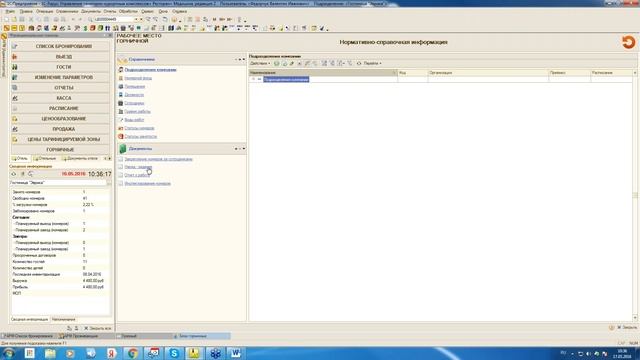
Task: Open Инспектирование номеров link
Action: point(147,184)
